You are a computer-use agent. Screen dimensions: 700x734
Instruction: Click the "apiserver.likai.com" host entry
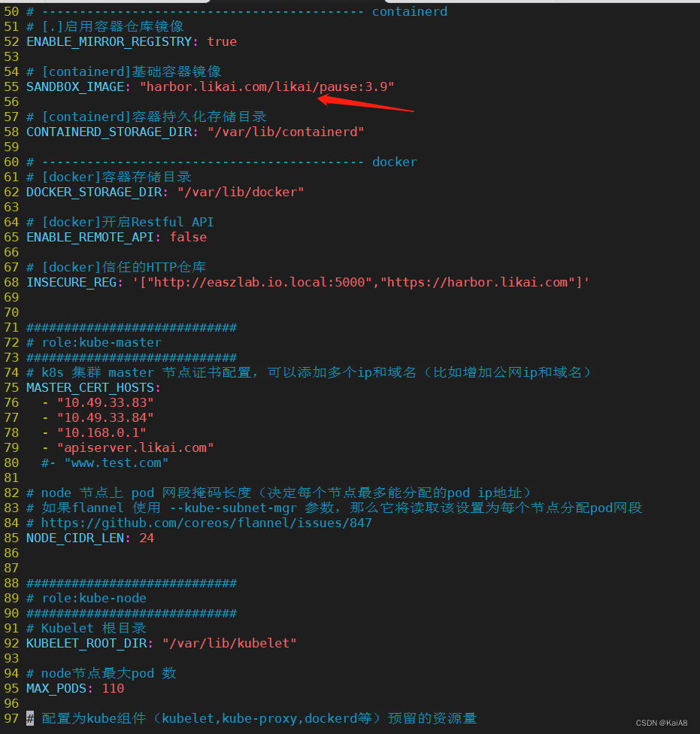tap(135, 448)
